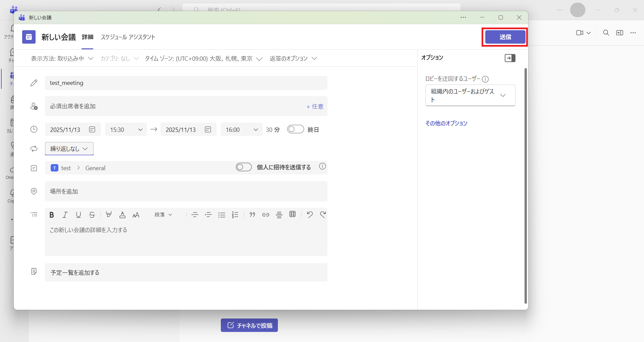Open the start date calendar picker icon
The image size is (644, 342).
click(x=92, y=130)
